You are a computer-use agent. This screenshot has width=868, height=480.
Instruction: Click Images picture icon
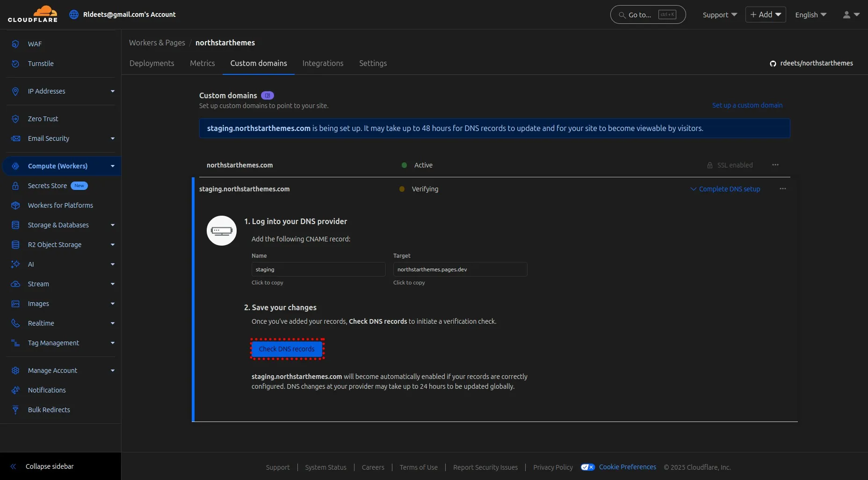click(15, 304)
